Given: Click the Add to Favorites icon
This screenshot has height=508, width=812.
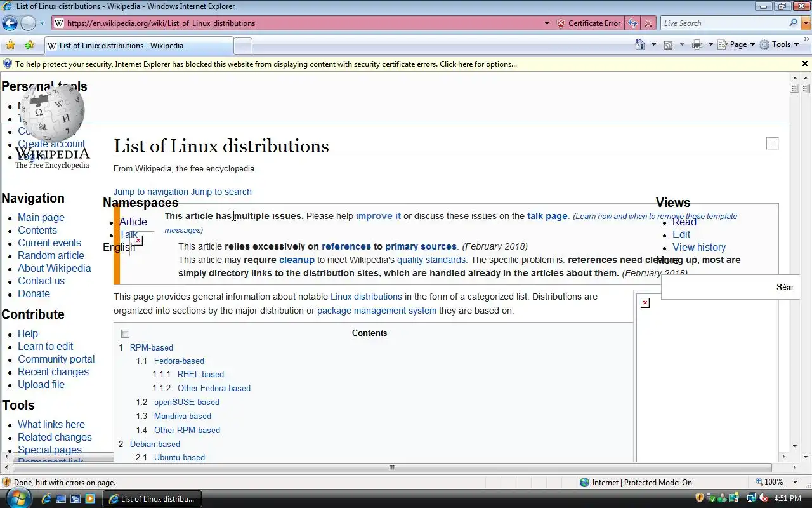Looking at the screenshot, I should pos(29,45).
